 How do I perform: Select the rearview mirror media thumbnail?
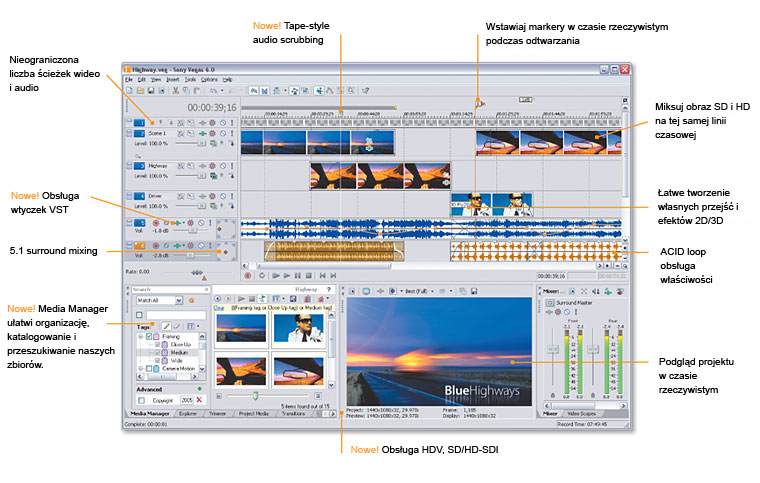pos(299,372)
